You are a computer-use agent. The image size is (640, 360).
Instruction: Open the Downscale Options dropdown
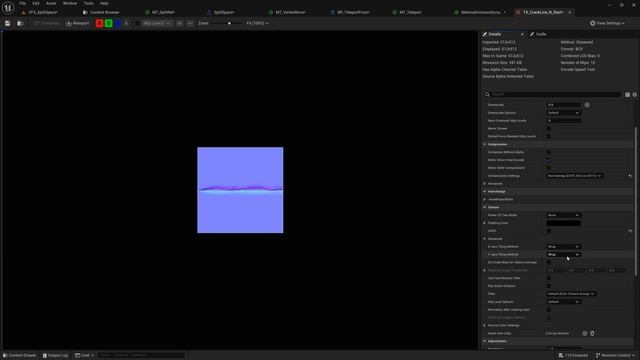564,113
